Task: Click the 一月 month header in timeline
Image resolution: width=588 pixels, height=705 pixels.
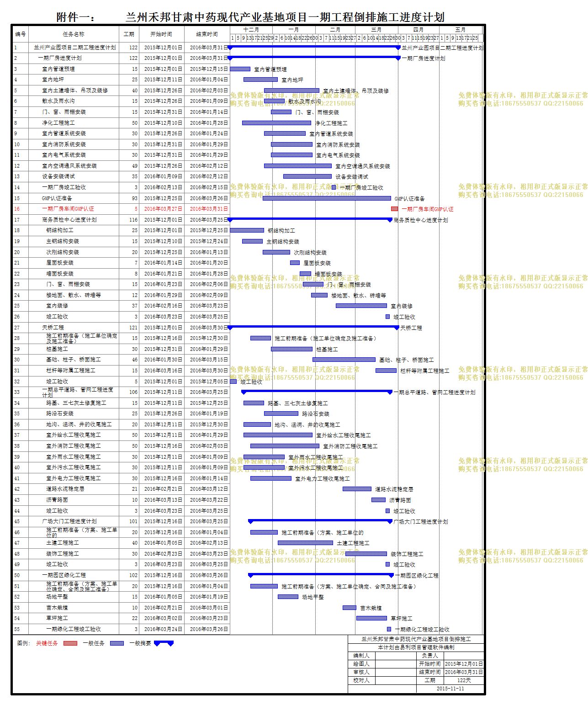Action: pos(294,30)
